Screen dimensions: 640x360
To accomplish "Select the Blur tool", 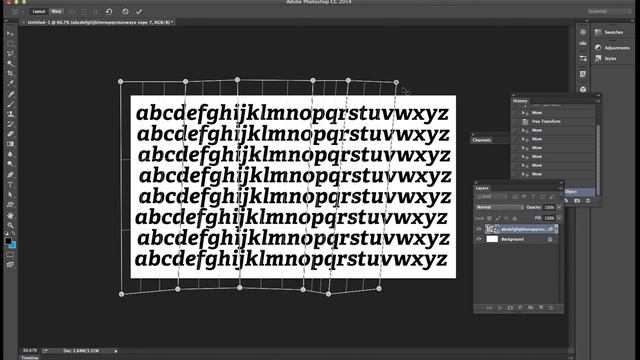I will 11,154.
